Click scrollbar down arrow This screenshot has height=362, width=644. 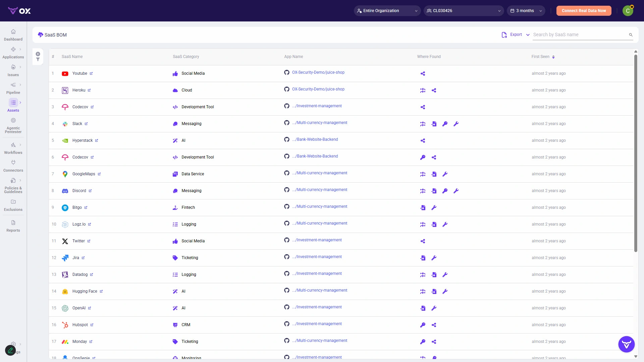[636, 357]
